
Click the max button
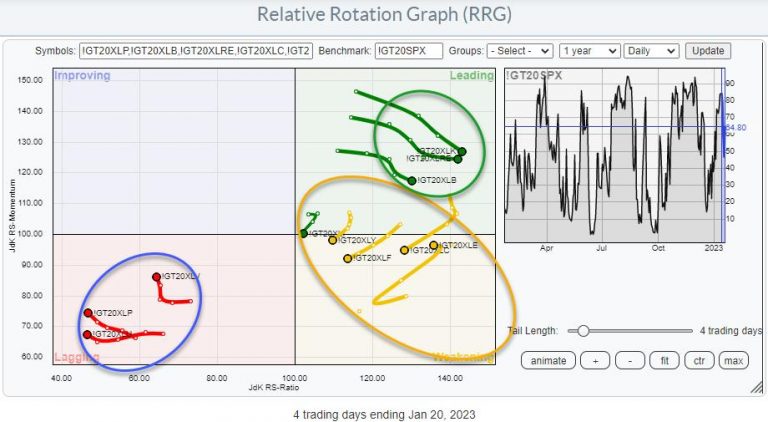click(x=732, y=360)
